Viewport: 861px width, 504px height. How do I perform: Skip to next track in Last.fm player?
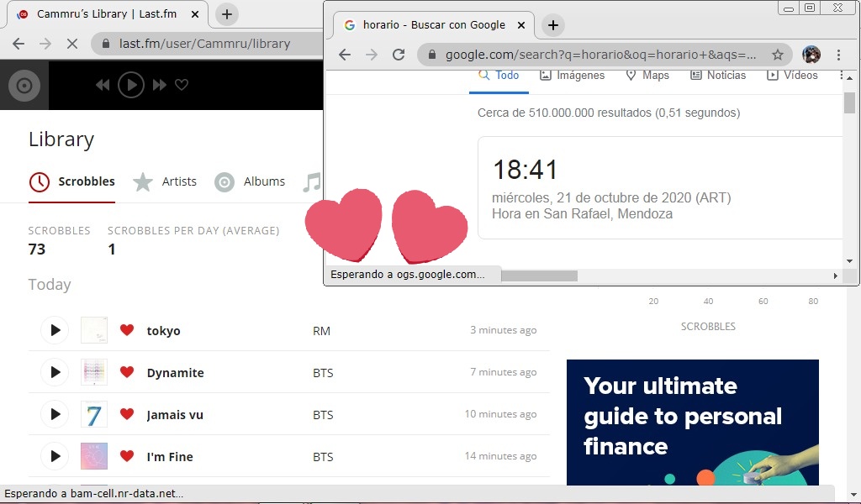(160, 85)
